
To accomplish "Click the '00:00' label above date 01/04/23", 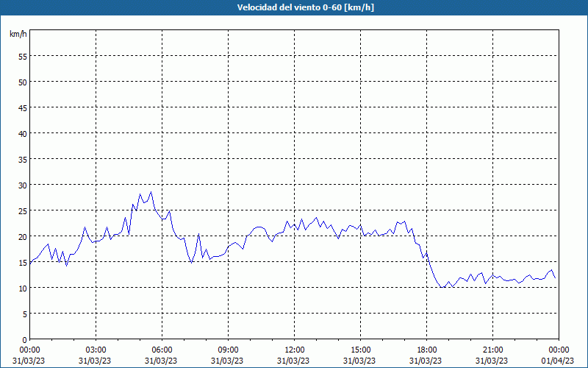I will [x=559, y=350].
